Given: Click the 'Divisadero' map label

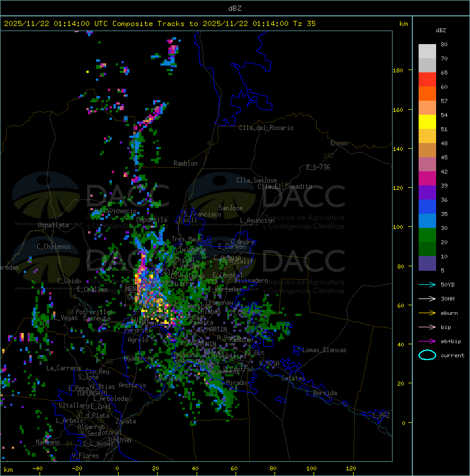Looking at the screenshot, I should coord(251,280).
